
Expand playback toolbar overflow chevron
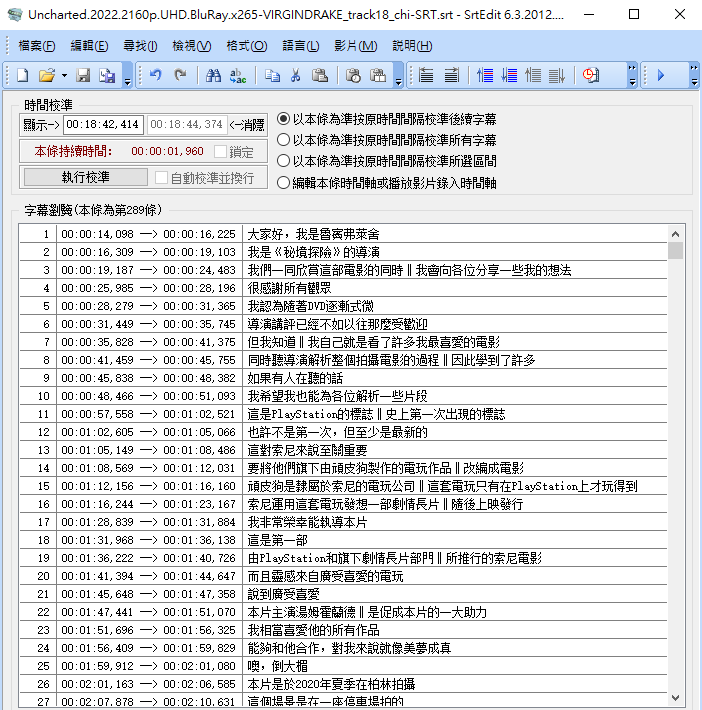coord(694,75)
